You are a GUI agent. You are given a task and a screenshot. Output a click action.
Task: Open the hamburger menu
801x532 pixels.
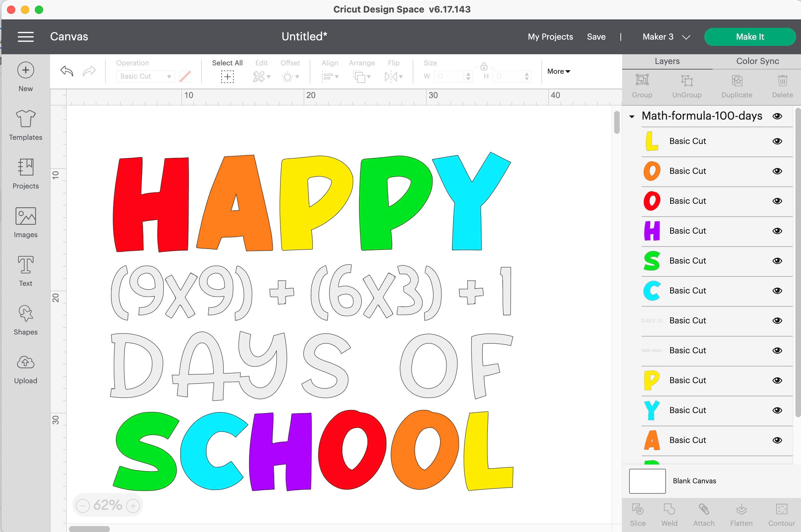tap(25, 37)
